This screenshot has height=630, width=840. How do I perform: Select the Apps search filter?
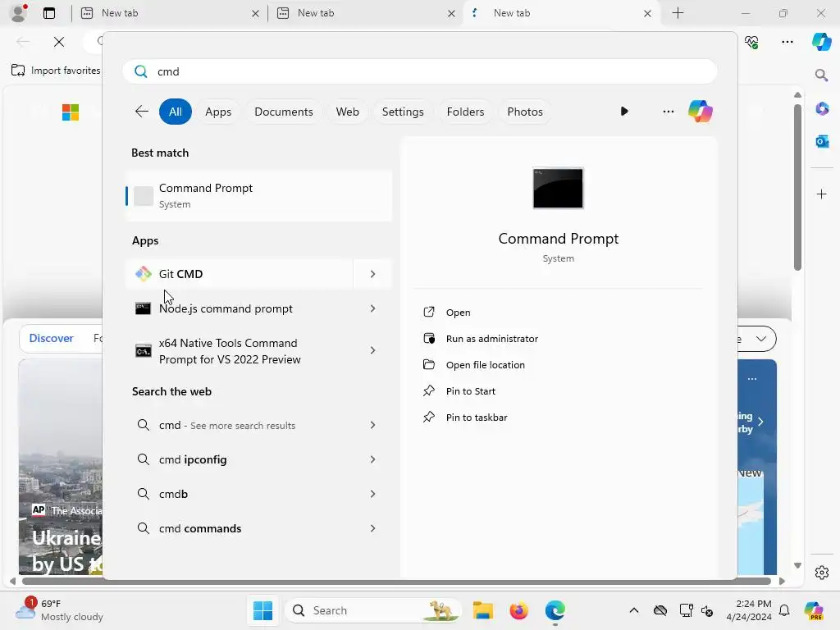(218, 112)
